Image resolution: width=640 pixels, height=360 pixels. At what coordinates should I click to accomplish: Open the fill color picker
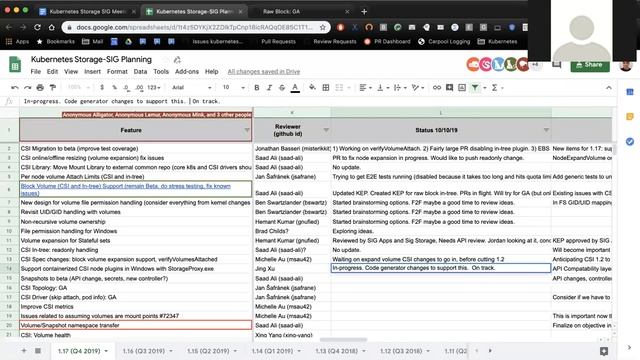click(x=312, y=88)
